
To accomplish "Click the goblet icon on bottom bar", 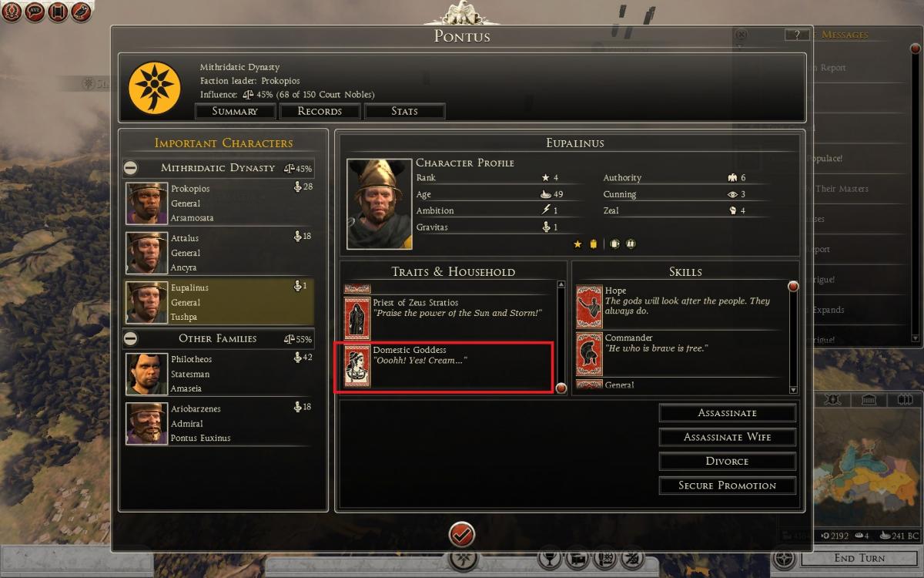I will click(x=549, y=558).
